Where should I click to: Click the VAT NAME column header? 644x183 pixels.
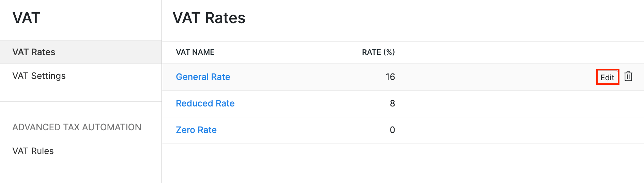click(195, 52)
